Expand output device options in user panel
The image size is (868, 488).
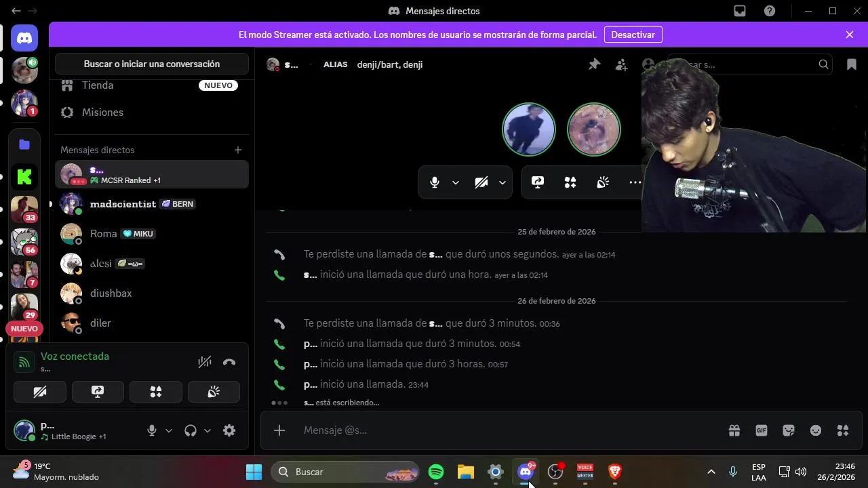pos(208,430)
